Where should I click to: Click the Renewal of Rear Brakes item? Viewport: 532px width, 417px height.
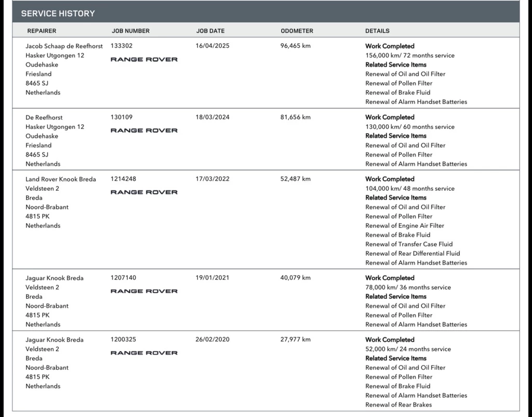pyautogui.click(x=398, y=405)
